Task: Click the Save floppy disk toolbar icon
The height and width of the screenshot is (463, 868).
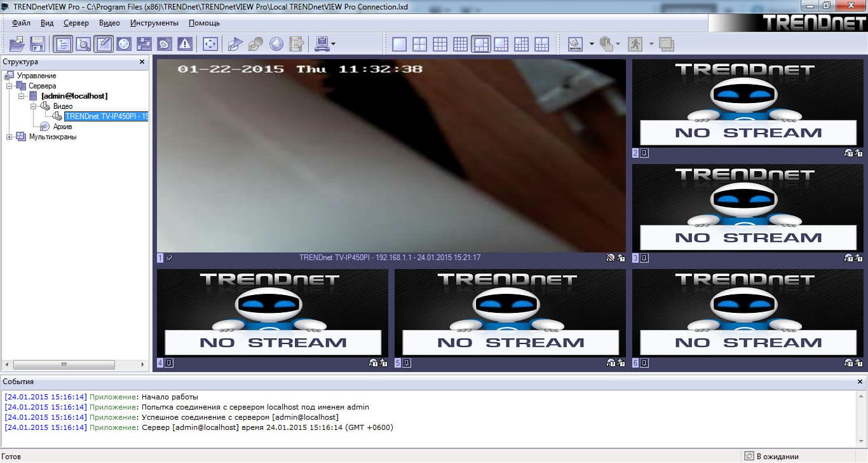Action: point(37,44)
